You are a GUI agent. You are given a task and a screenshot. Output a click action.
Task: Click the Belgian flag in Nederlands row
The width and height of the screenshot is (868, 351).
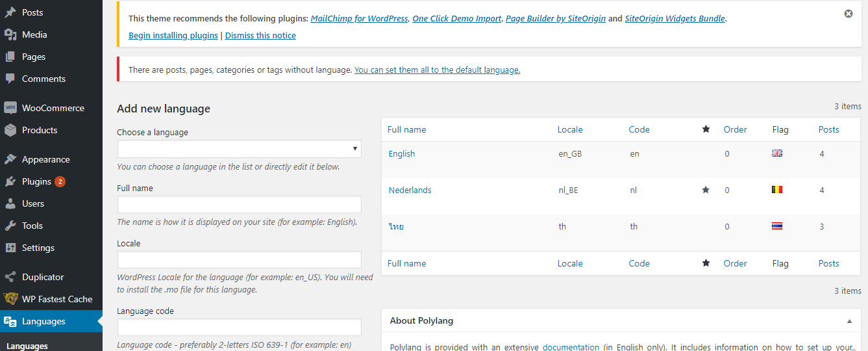click(777, 190)
